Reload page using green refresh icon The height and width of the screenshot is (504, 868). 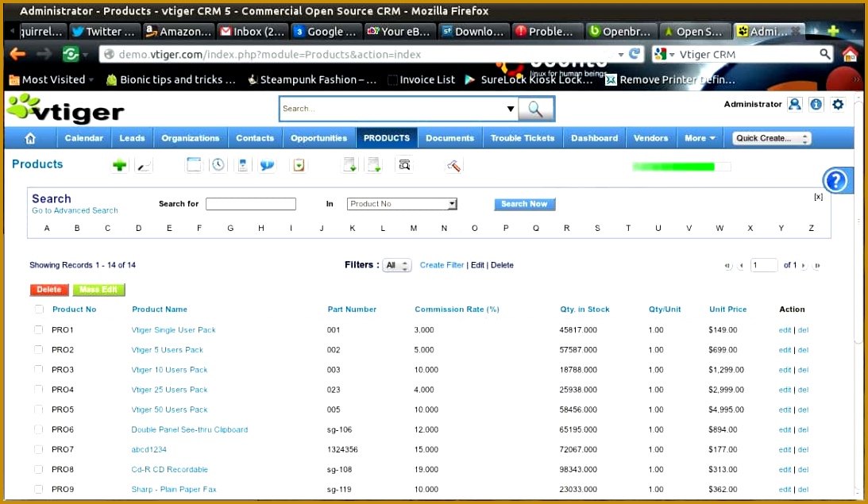tap(71, 54)
